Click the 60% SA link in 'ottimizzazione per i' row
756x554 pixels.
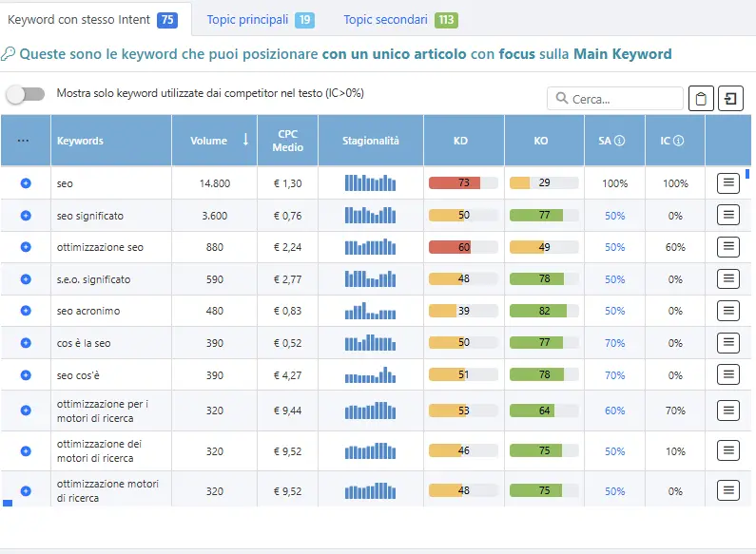coord(614,411)
